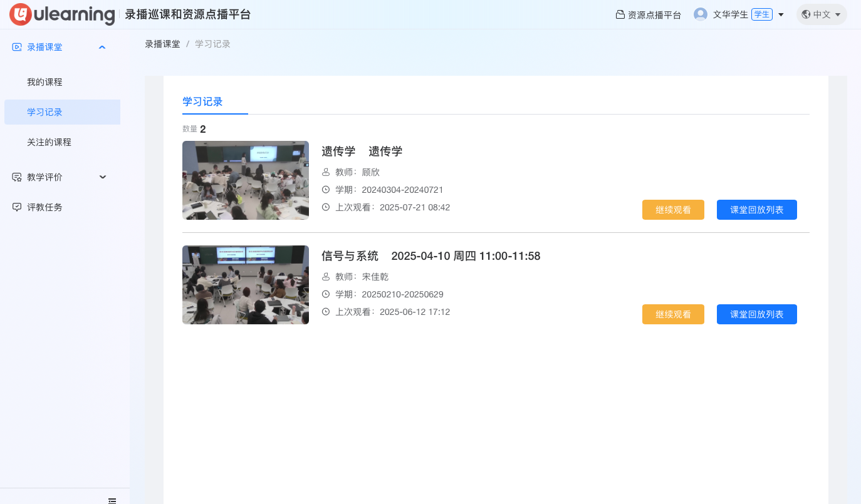Screen dimensions: 861x504
Task: Click 录播课堂 breadcrumb link
Action: click(x=162, y=44)
